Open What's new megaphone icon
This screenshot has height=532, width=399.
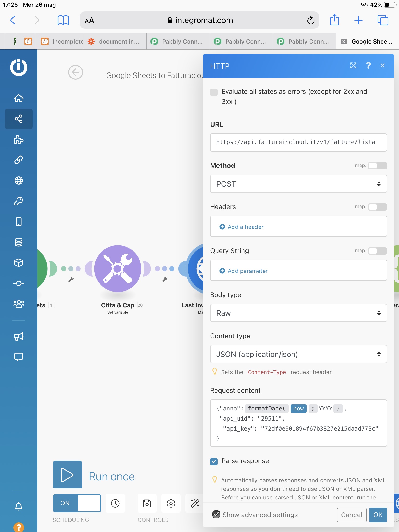(x=18, y=337)
